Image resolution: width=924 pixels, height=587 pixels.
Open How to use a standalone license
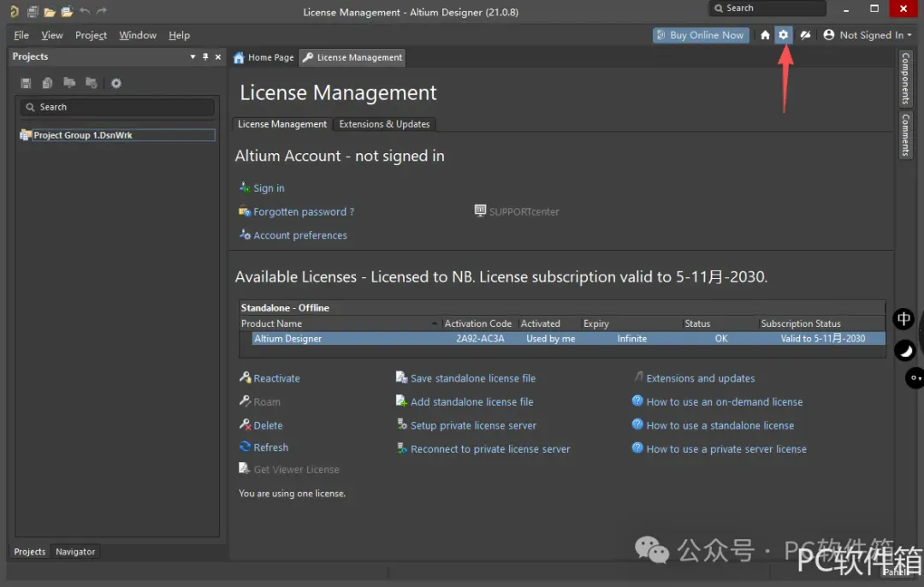click(x=720, y=425)
